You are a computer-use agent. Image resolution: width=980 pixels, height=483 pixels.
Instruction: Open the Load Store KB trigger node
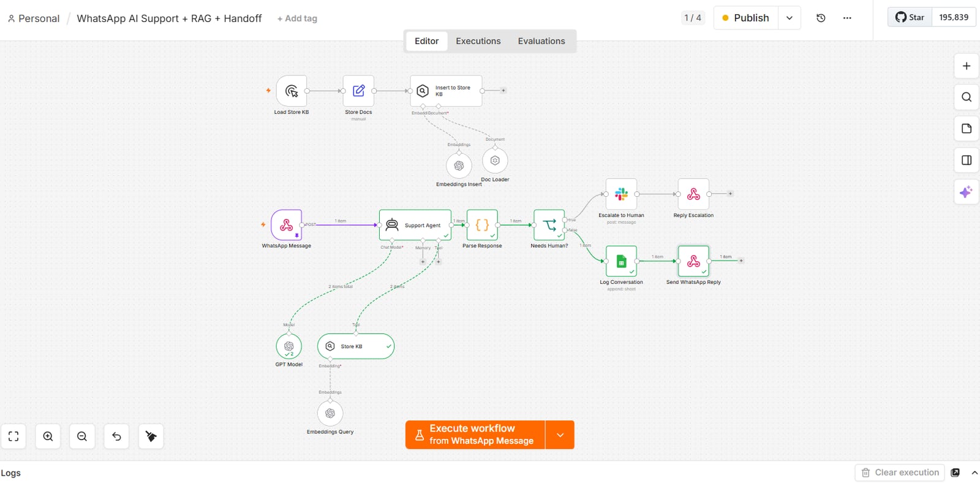292,91
